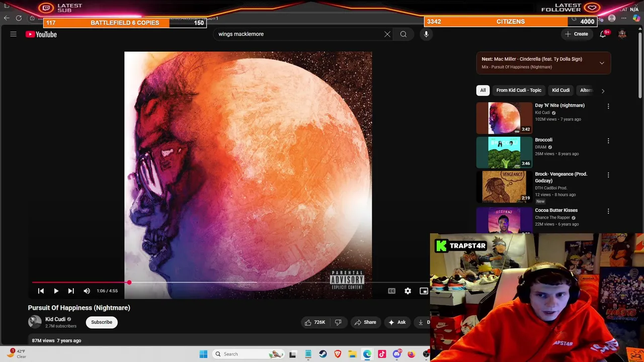The width and height of the screenshot is (644, 362).
Task: Open options for Brock- Vengeance video
Action: [608, 175]
